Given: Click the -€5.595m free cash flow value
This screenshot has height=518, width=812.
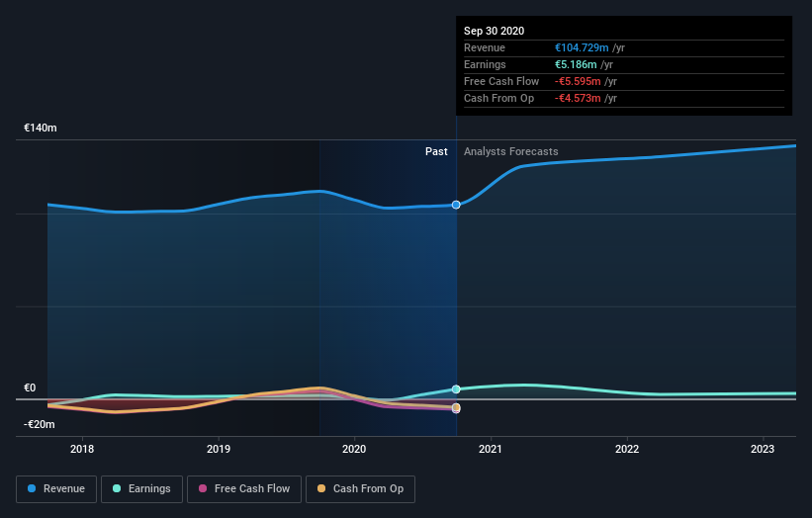Looking at the screenshot, I should [x=578, y=81].
